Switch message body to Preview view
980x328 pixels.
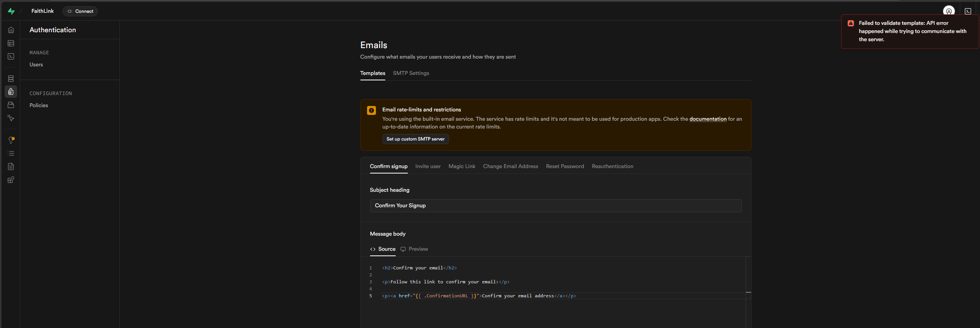point(414,249)
